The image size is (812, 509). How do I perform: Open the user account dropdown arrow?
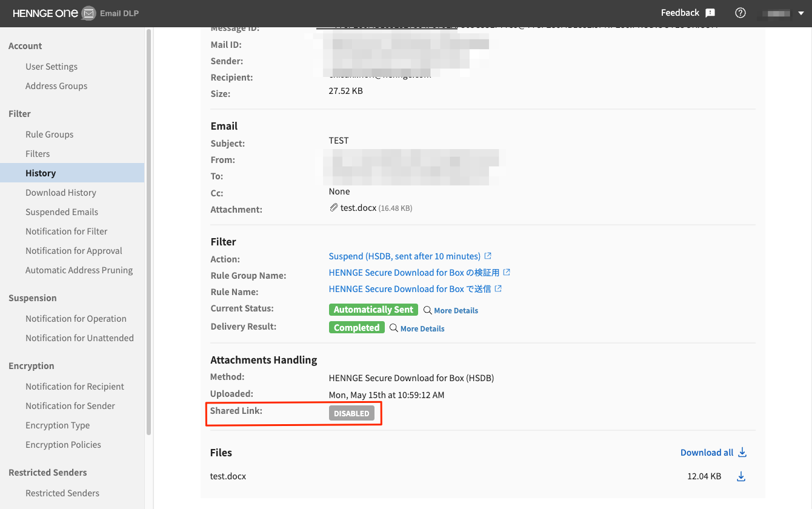pyautogui.click(x=801, y=13)
